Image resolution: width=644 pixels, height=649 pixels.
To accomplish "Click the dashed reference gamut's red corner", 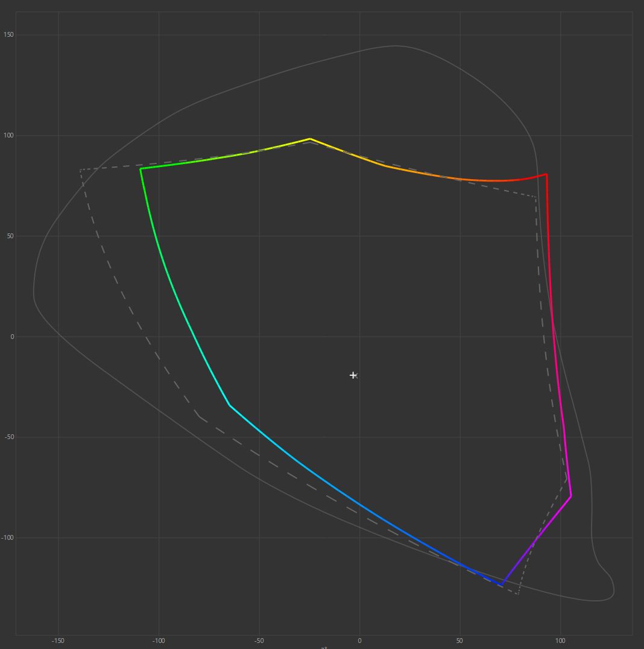I will coord(536,197).
